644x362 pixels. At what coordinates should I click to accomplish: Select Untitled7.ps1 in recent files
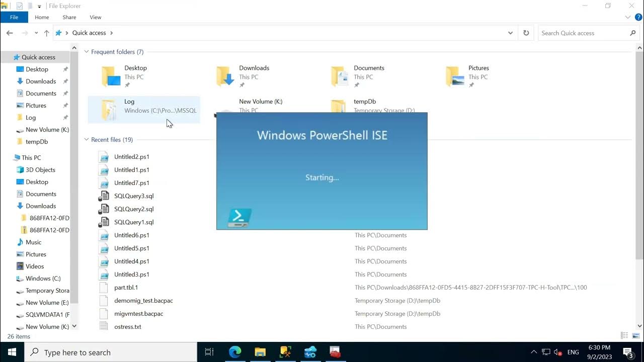point(131,183)
